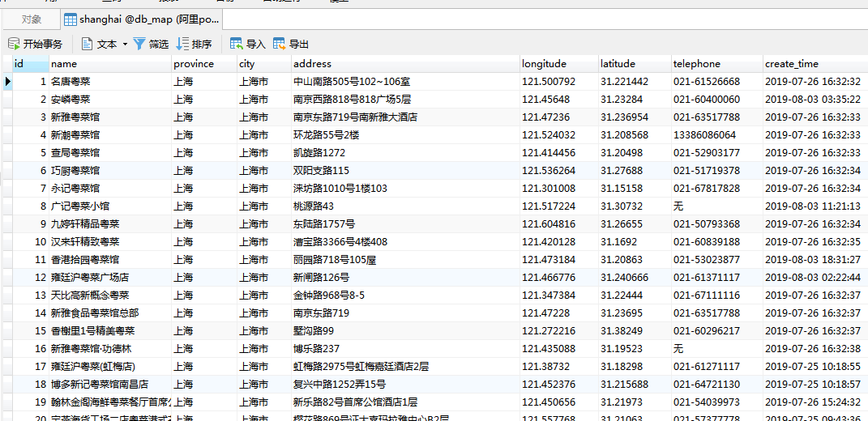Open the 文本 text view dropdown arrow
868x421 pixels.
tap(125, 45)
